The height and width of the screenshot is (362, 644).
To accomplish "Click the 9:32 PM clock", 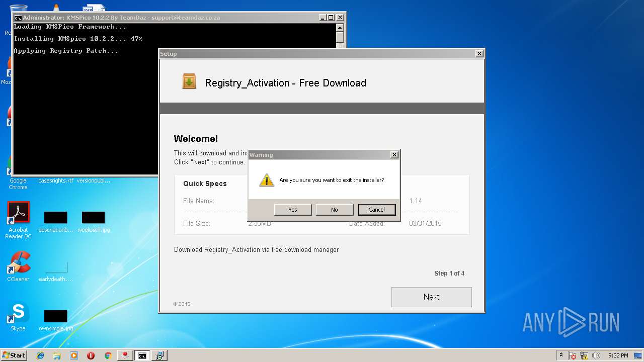I will [618, 355].
